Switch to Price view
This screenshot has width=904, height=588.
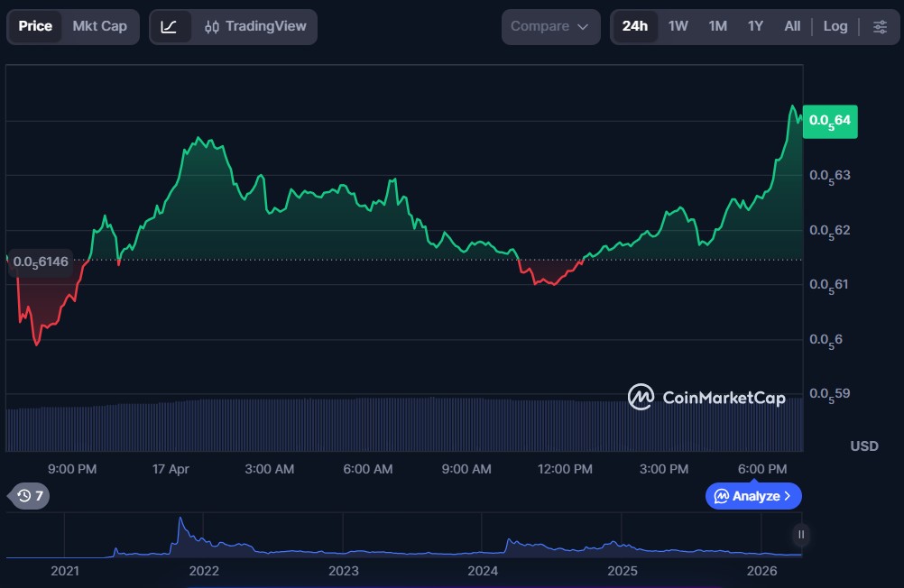point(35,26)
